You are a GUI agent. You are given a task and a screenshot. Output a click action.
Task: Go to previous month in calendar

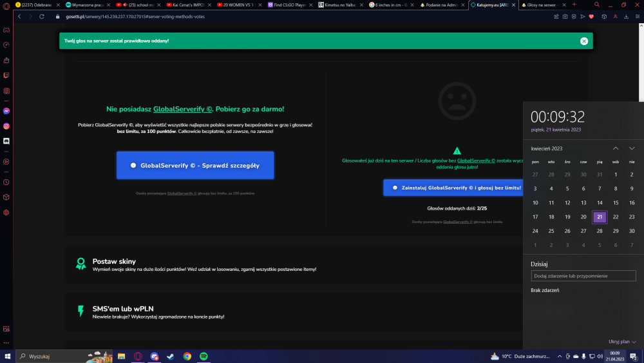(x=616, y=148)
